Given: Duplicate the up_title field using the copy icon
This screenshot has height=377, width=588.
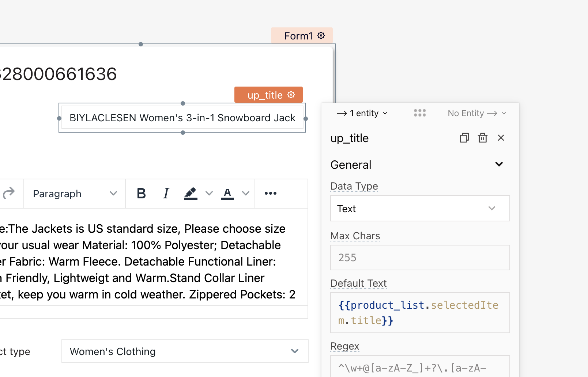Looking at the screenshot, I should 464,138.
